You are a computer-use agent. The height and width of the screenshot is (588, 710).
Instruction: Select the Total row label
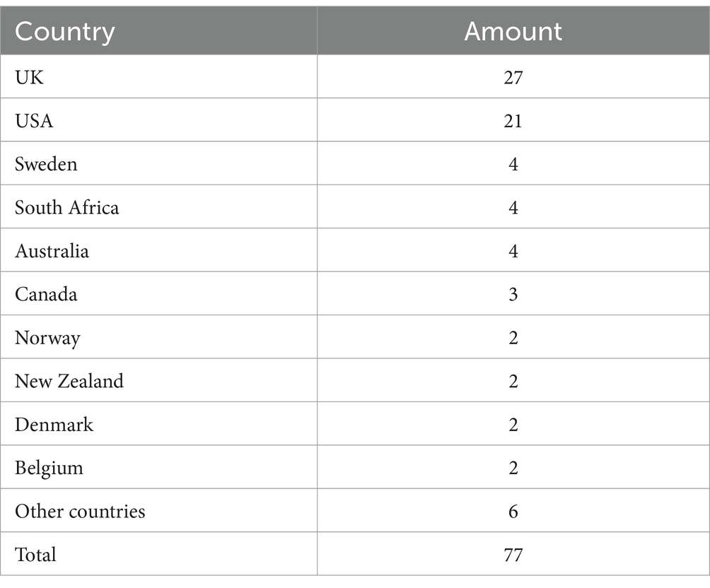pyautogui.click(x=35, y=555)
